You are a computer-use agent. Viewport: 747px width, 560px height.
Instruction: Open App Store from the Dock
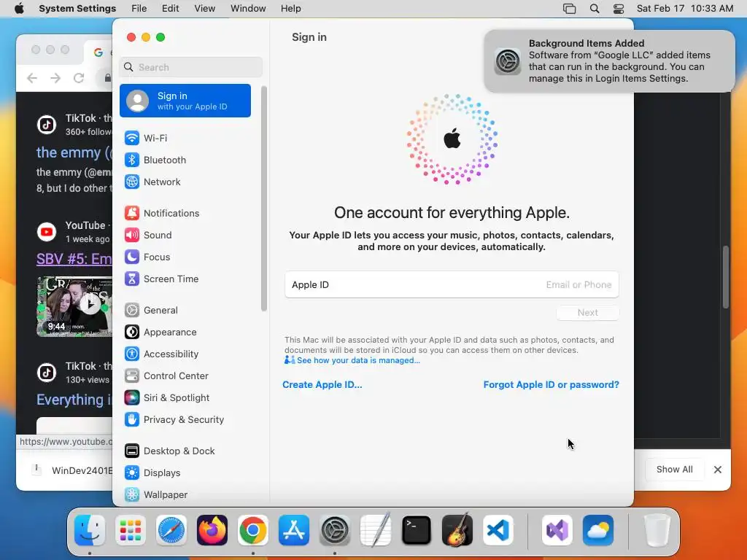click(294, 530)
